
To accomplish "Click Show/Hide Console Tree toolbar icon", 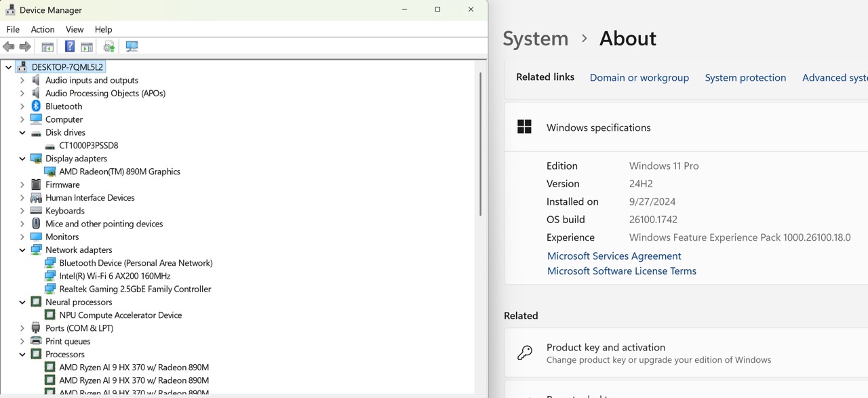I will pyautogui.click(x=47, y=47).
